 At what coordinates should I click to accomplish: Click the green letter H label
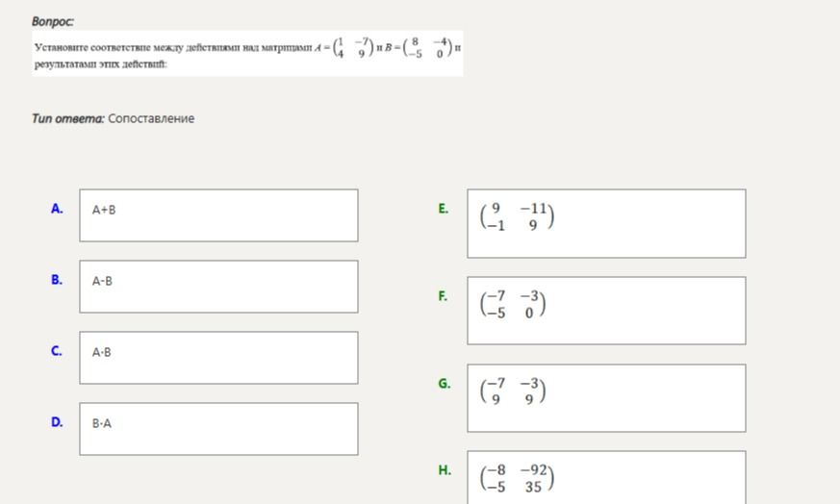point(445,470)
